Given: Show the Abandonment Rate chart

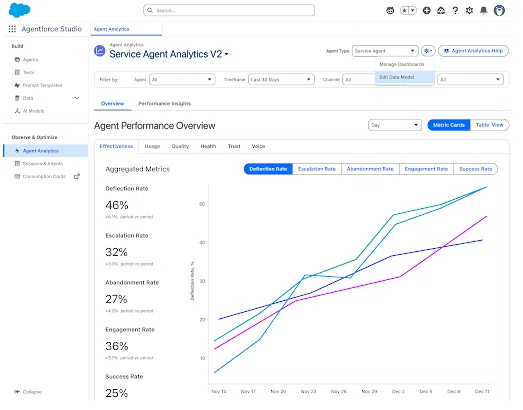Looking at the screenshot, I should pos(370,169).
